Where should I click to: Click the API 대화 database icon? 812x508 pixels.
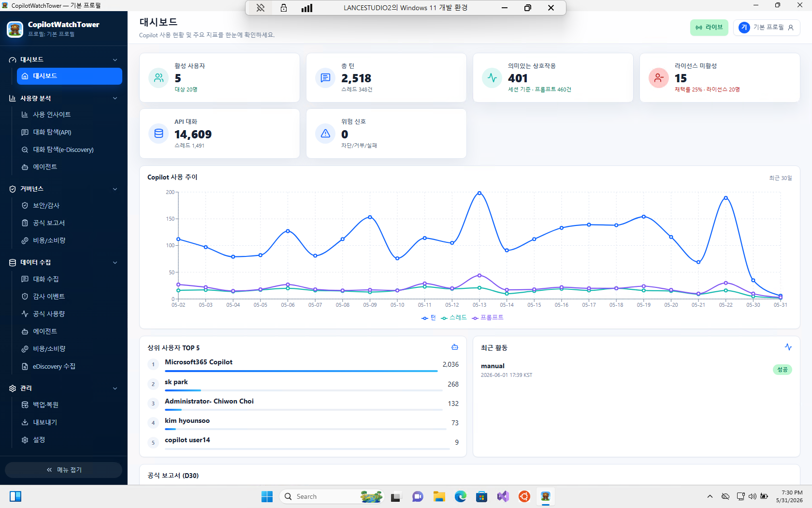tap(159, 134)
